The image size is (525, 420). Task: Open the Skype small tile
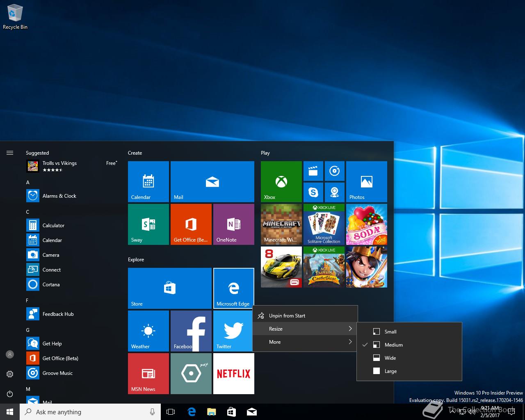[x=313, y=192]
